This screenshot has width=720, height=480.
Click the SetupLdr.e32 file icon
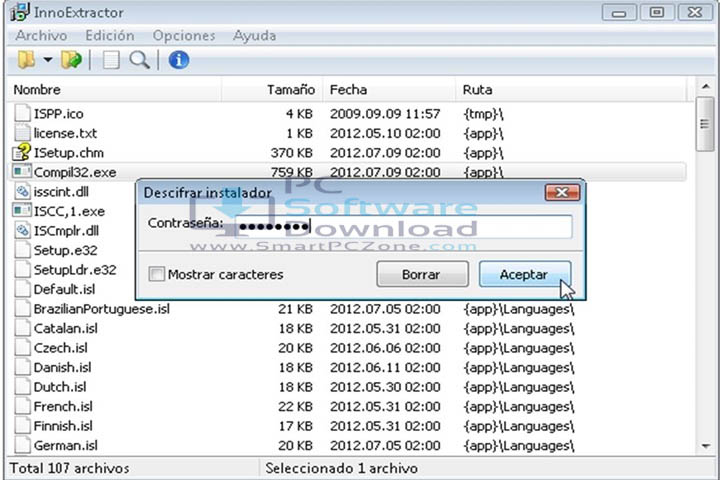tap(22, 269)
